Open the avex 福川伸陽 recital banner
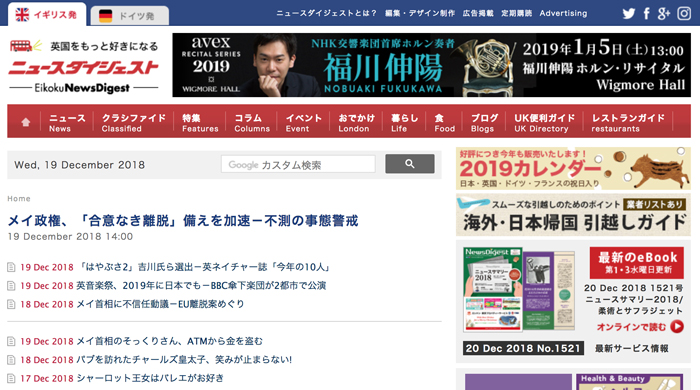Image resolution: width=700 pixels, height=390 pixels. (431, 65)
